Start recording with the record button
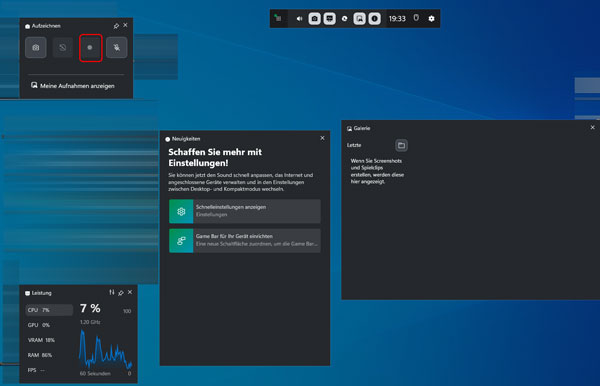Viewport: 600px width, 386px height. [x=90, y=47]
